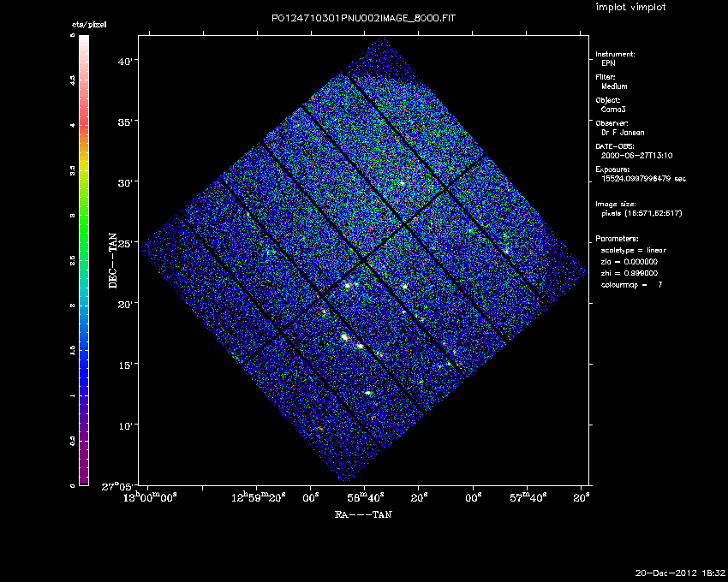Image resolution: width=728 pixels, height=582 pixels.
Task: Select the 'zhi = 0.999000' parameter
Action: coord(630,273)
